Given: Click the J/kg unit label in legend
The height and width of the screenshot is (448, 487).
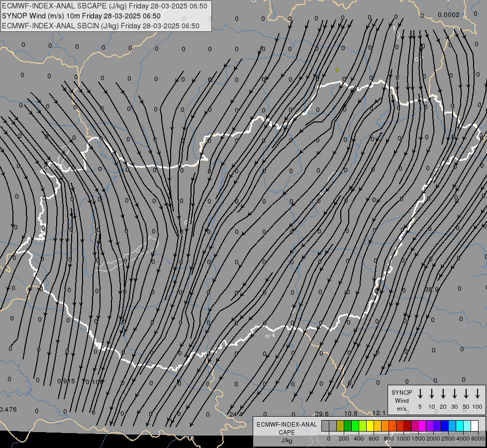Looking at the screenshot, I should pos(287,441).
